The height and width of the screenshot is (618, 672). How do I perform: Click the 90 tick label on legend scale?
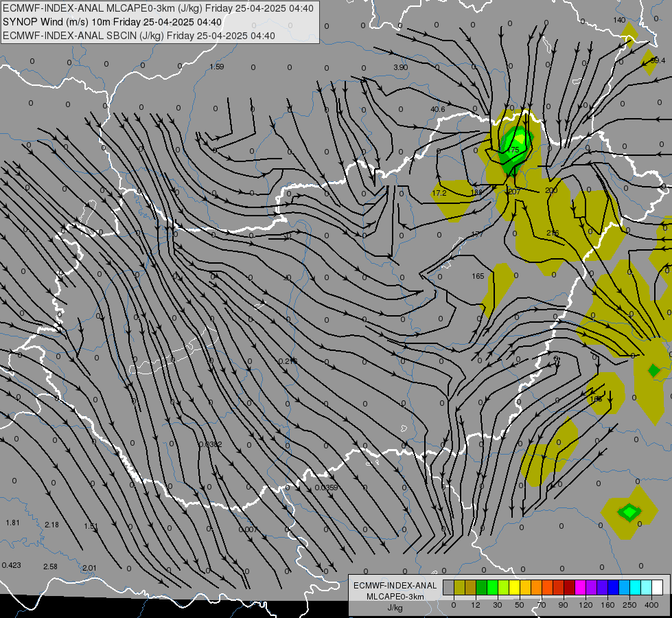(563, 605)
